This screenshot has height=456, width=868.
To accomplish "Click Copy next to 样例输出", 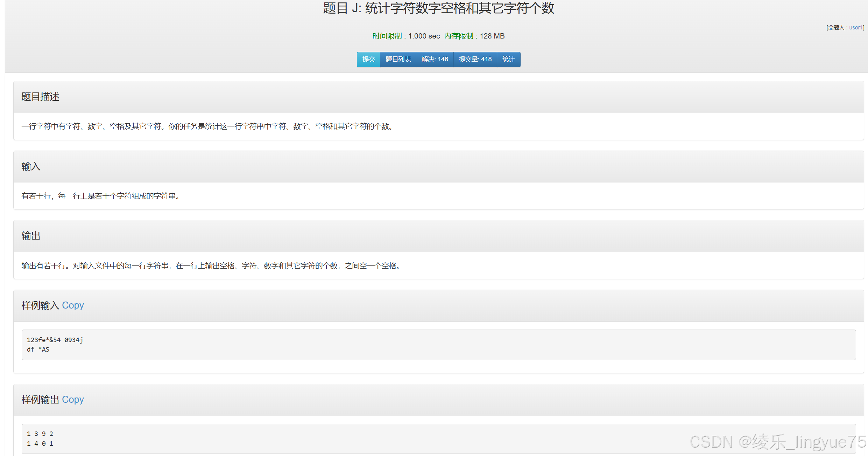I will [73, 400].
